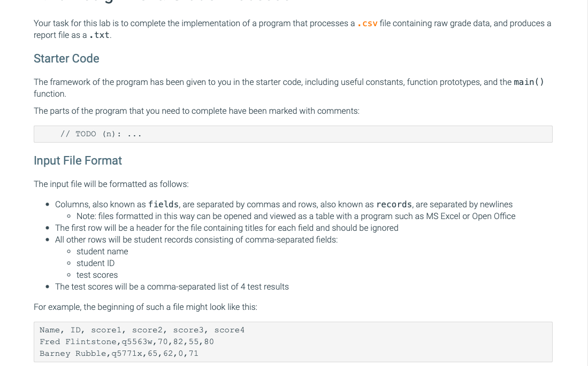Click the main() inline code text
588x366 pixels.
coord(529,82)
